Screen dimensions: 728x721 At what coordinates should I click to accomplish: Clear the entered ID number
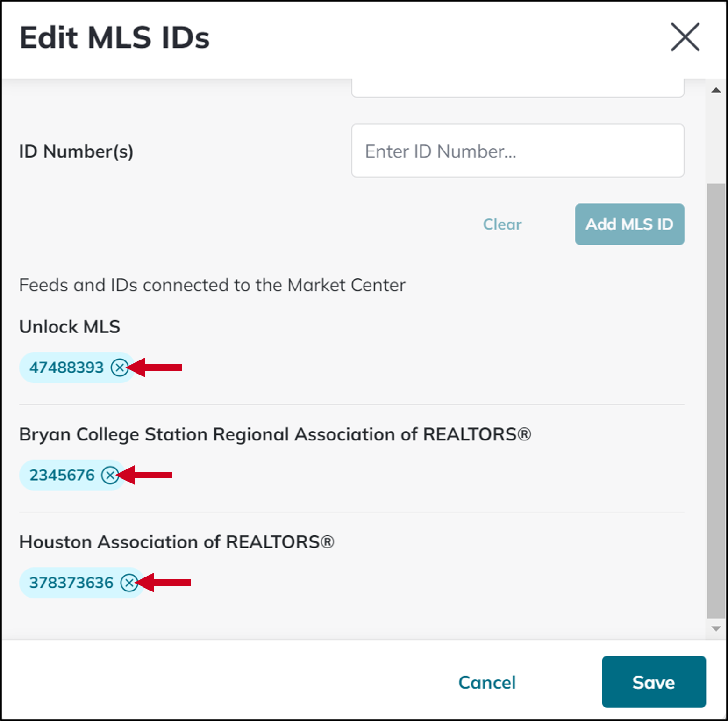coord(502,224)
